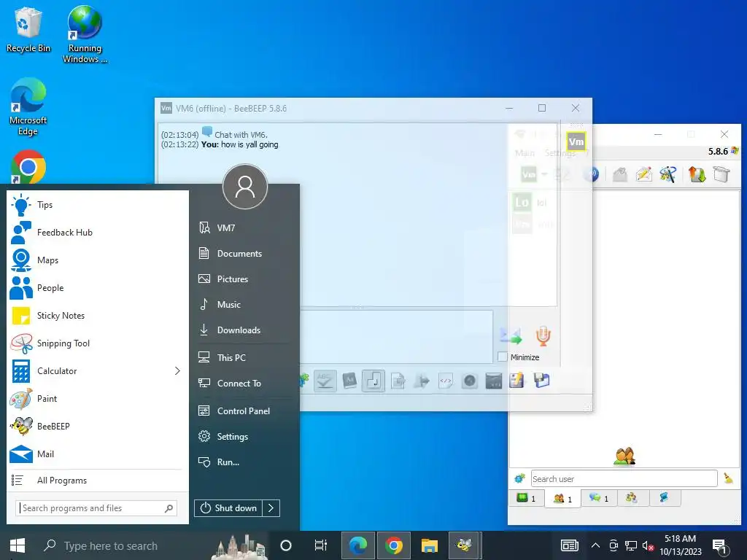Viewport: 747px width, 560px height.
Task: Expand the arrow next to Shut down
Action: coord(271,508)
